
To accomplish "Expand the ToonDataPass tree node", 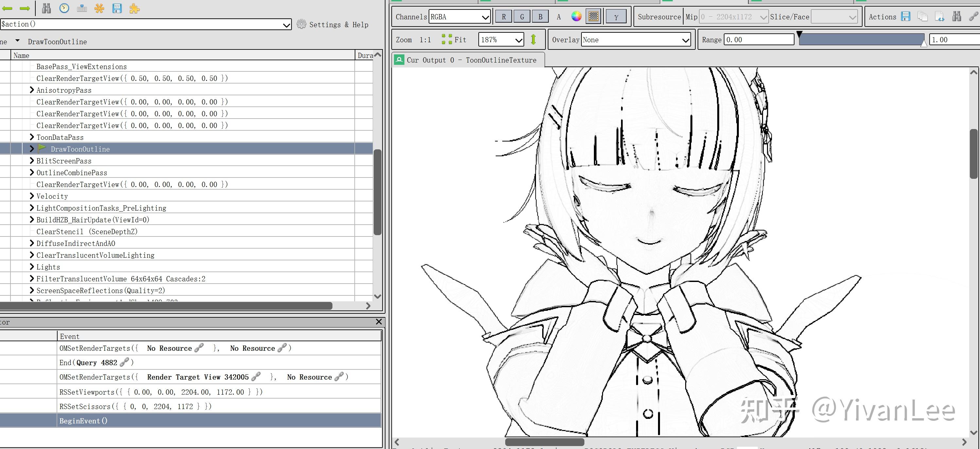I will [32, 137].
